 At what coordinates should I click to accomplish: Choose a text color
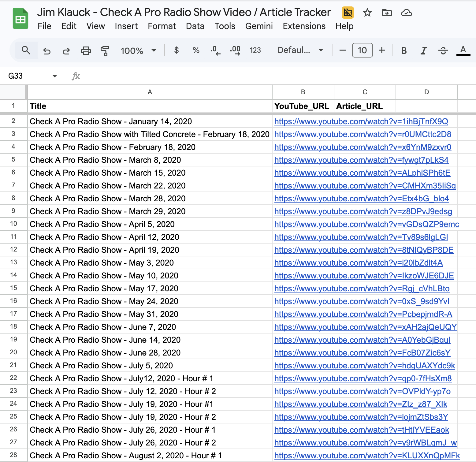[463, 50]
